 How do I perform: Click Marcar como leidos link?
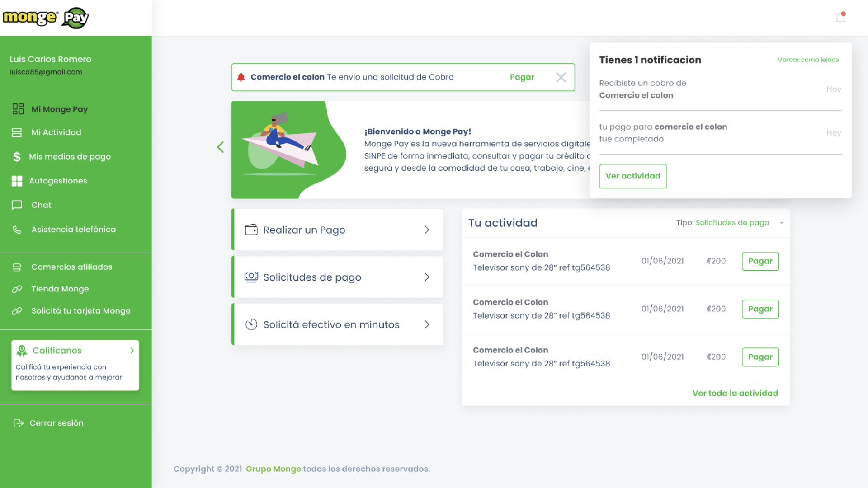pyautogui.click(x=808, y=60)
